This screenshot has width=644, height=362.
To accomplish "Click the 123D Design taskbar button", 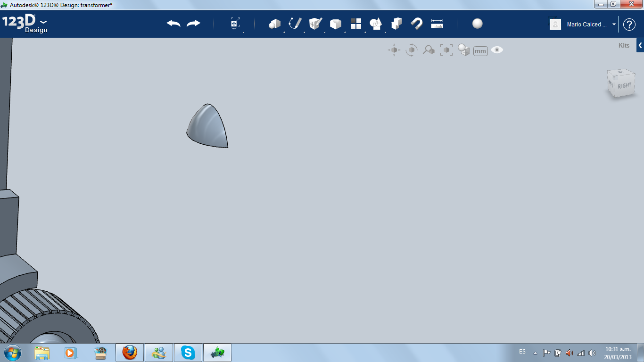I will tap(217, 353).
